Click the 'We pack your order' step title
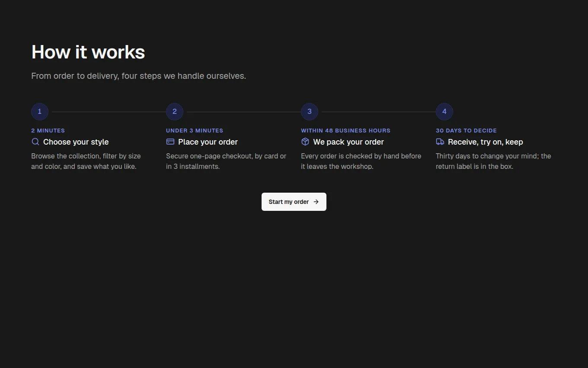This screenshot has width=588, height=368. (348, 142)
